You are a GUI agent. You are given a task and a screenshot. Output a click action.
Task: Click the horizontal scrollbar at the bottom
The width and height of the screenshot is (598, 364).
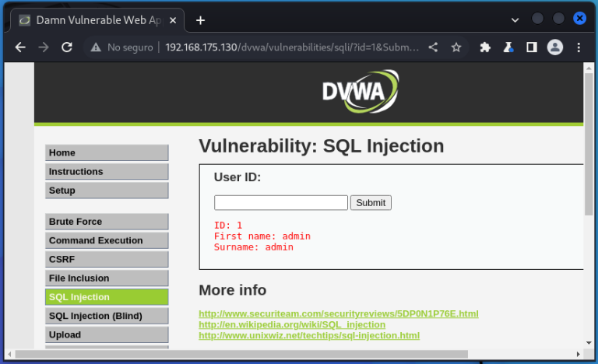click(x=241, y=354)
